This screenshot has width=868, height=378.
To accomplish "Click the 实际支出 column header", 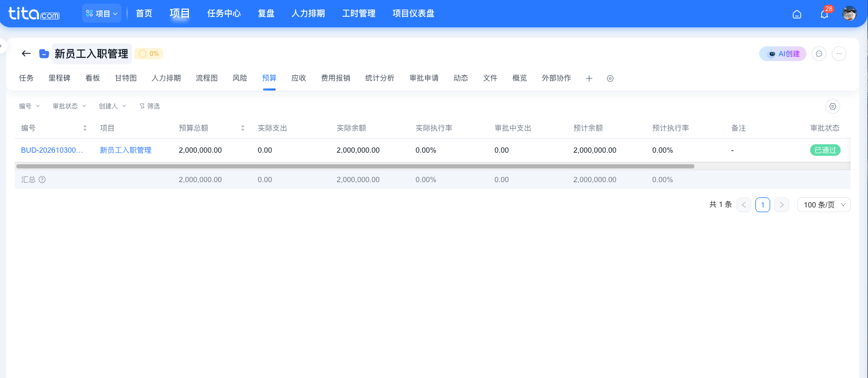I will click(x=272, y=128).
